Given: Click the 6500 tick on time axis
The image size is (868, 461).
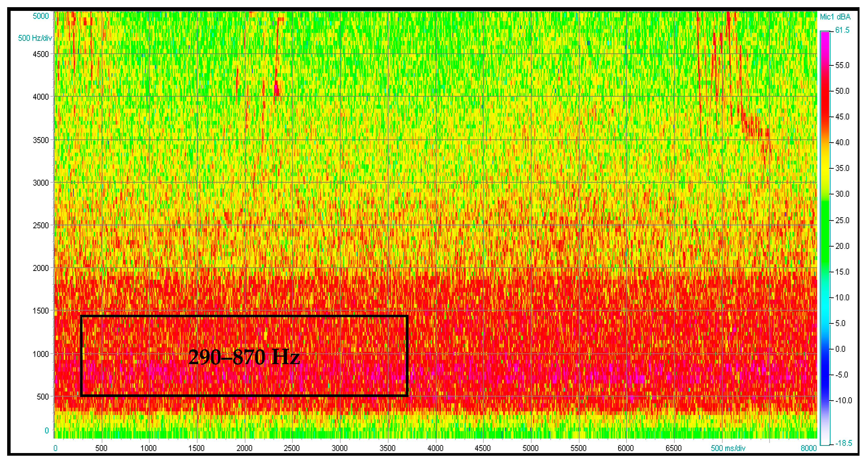Looking at the screenshot, I should [674, 448].
